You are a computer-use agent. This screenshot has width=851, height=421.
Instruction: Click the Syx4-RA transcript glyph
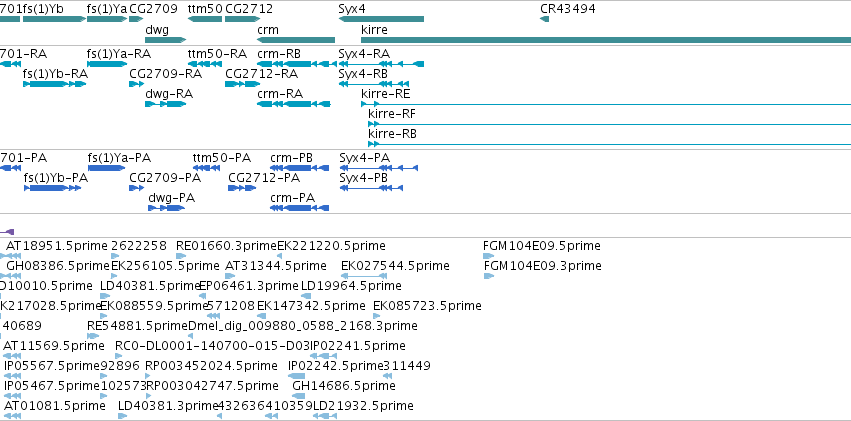(x=381, y=64)
